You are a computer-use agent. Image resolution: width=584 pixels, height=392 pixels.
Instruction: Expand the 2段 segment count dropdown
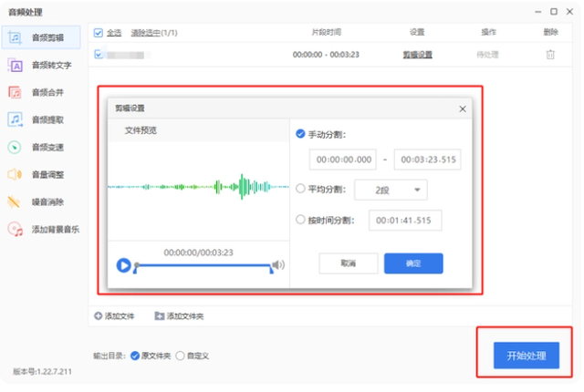(x=391, y=190)
